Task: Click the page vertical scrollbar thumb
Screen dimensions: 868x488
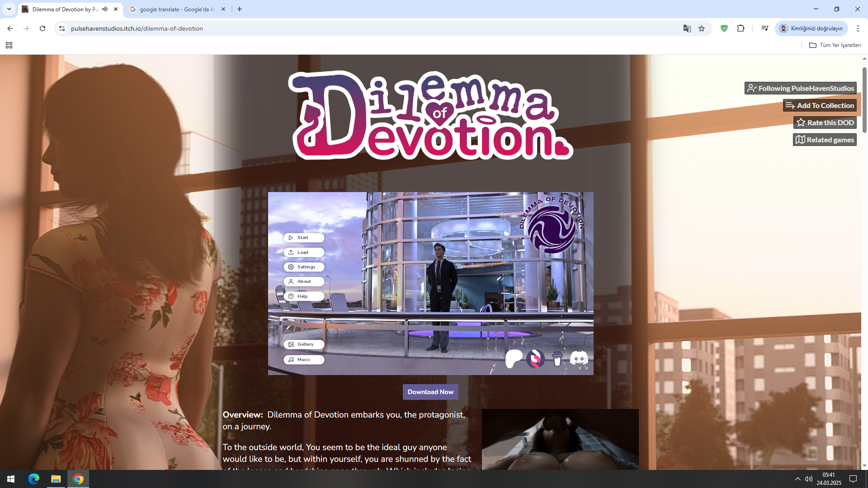Action: coord(864,99)
